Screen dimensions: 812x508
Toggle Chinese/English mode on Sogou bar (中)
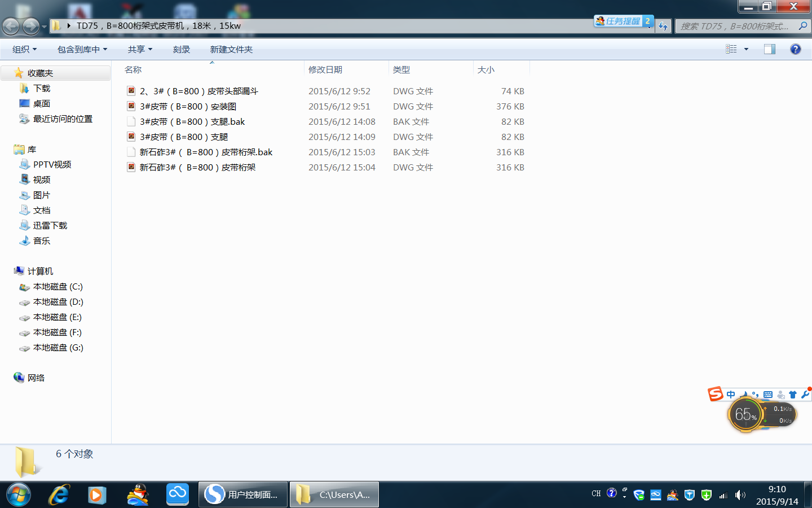tap(731, 395)
